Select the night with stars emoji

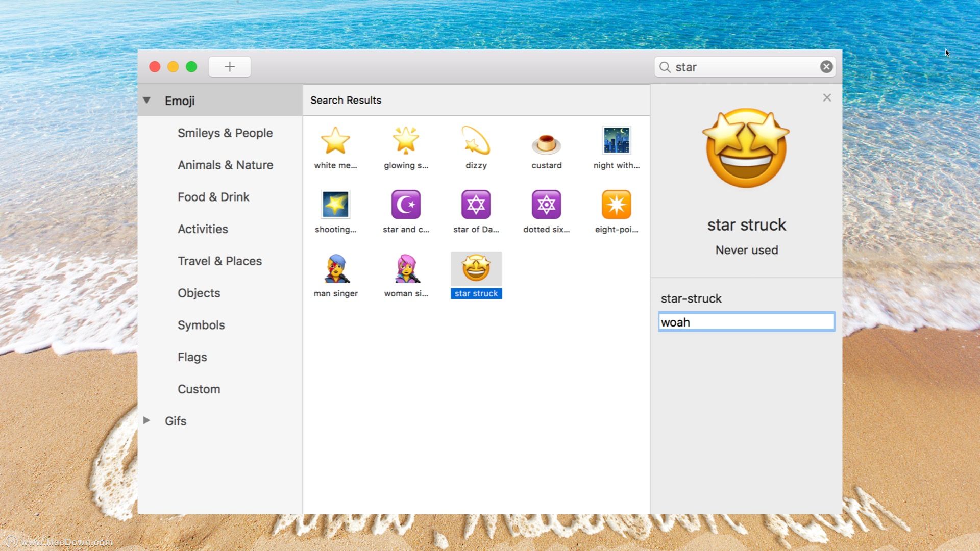616,141
